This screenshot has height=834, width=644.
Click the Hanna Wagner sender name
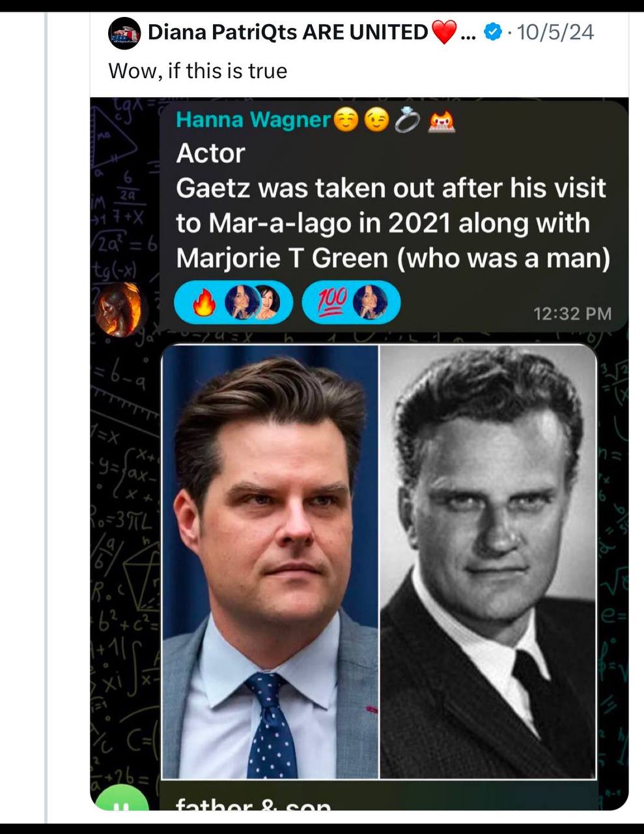coord(254,120)
